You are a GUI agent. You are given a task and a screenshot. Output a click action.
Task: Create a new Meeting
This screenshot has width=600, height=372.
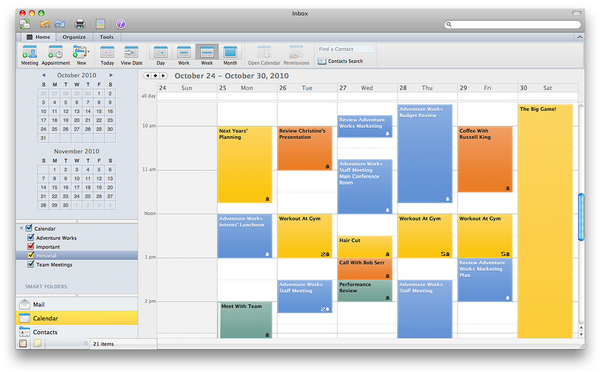tap(29, 55)
